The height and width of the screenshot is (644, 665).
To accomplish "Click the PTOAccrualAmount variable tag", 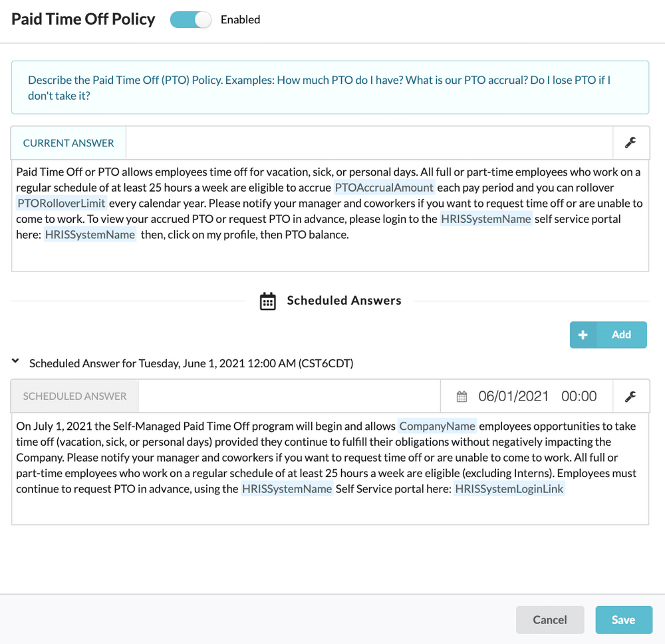I will coord(384,188).
